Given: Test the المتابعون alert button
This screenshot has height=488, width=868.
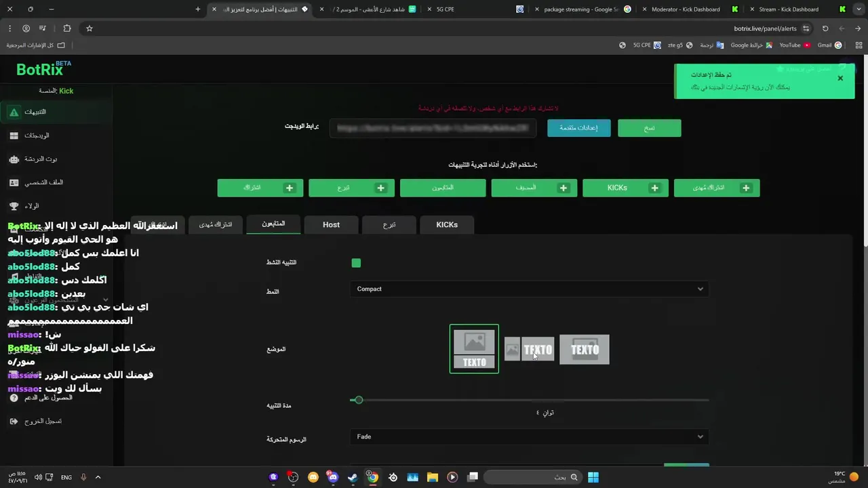Looking at the screenshot, I should [443, 188].
